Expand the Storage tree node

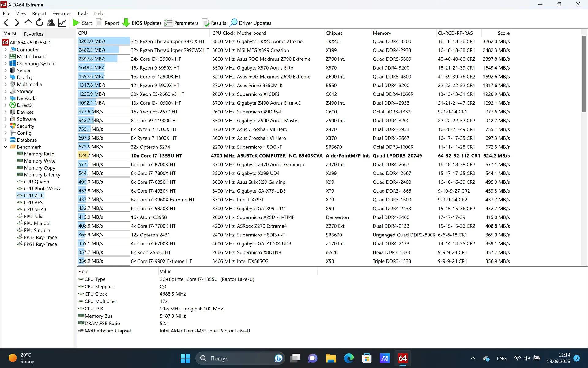[6, 91]
